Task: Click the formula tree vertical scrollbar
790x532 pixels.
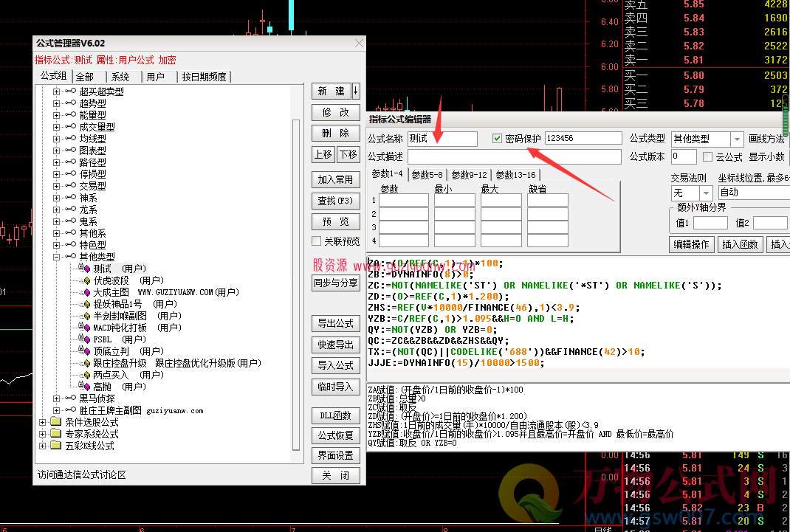Action: coord(297,280)
